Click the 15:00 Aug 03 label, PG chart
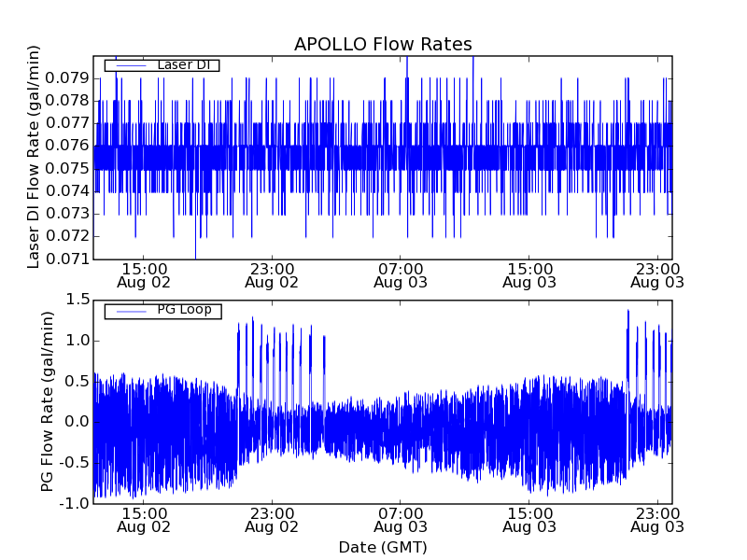 (x=529, y=520)
